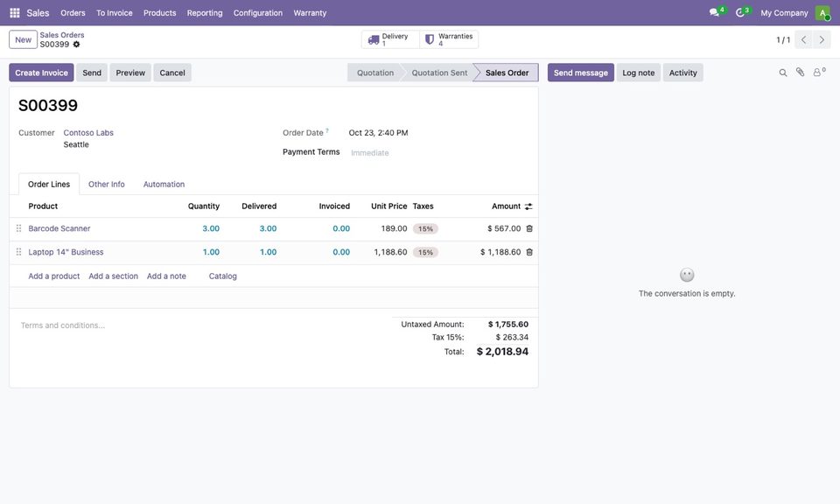Delete the Barcode Scanner line with trash icon
This screenshot has height=504, width=840.
click(529, 228)
